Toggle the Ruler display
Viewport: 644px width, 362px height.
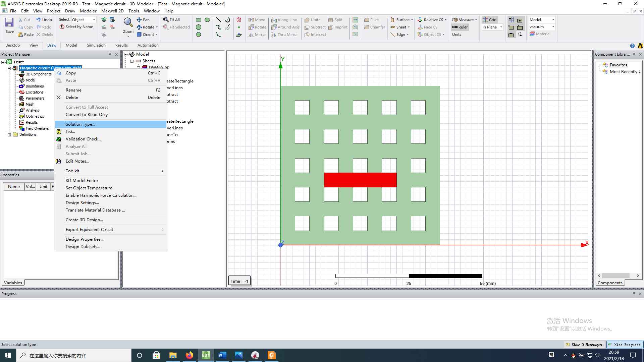point(460,27)
